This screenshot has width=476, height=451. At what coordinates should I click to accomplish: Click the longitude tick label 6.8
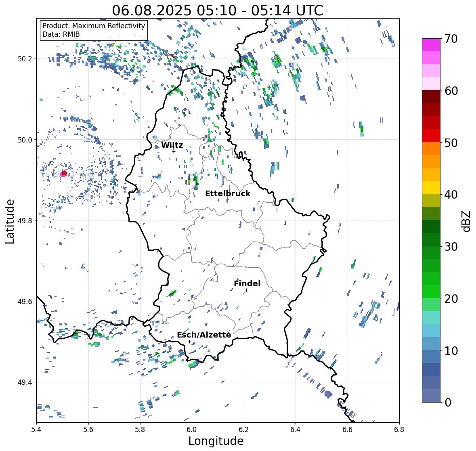point(399,430)
